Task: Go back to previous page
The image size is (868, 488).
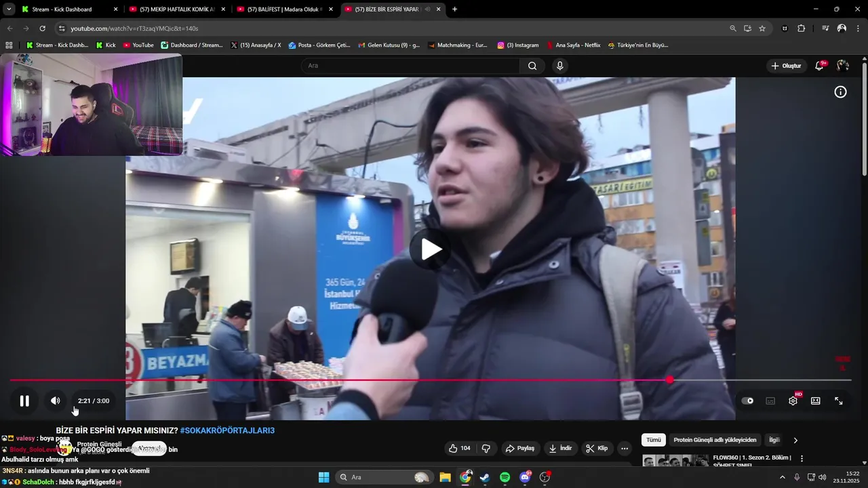Action: (x=9, y=28)
